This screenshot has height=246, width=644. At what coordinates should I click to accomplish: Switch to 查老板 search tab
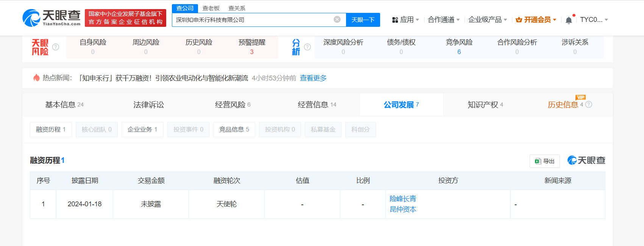click(x=211, y=8)
